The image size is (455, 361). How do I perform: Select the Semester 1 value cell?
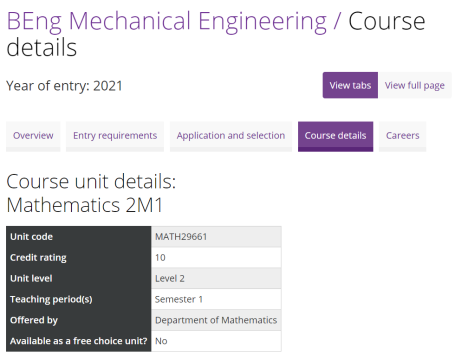click(216, 299)
